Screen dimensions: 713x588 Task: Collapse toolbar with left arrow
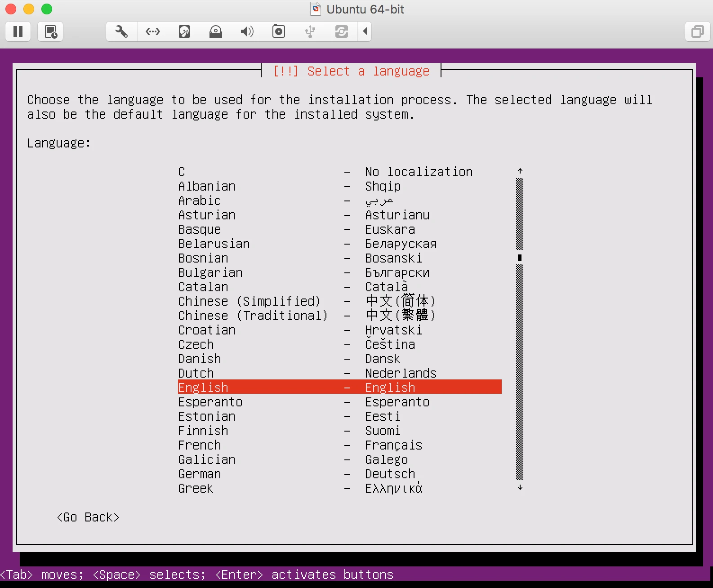pyautogui.click(x=365, y=31)
